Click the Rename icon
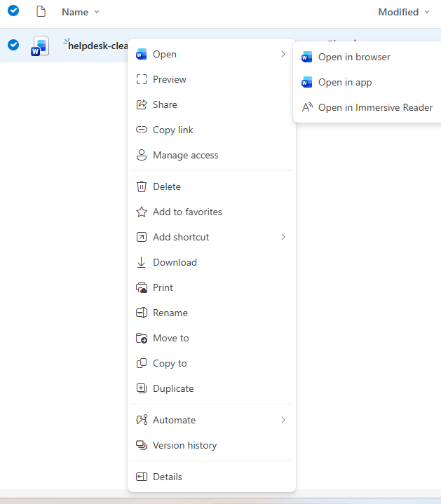Screen dimensions: 441x504 point(142,313)
